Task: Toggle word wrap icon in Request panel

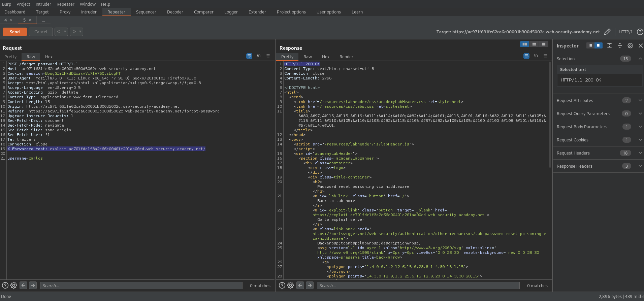Action: 249,56
